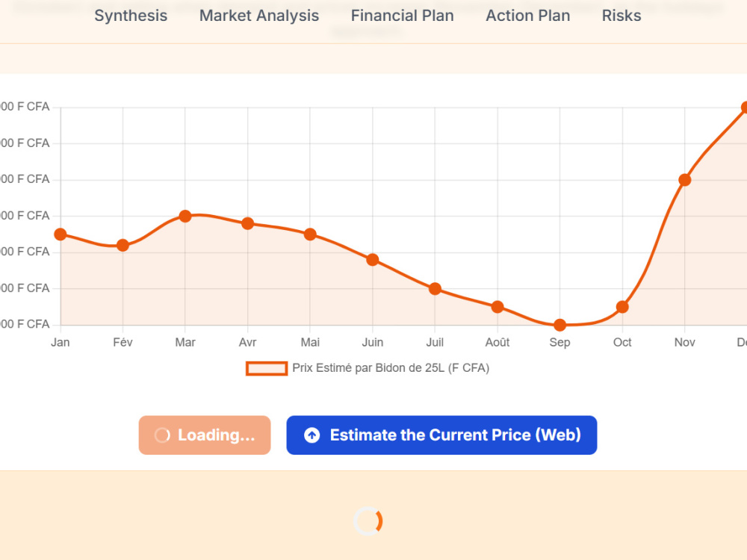
Task: Select the Août data point on chart
Action: [498, 307]
